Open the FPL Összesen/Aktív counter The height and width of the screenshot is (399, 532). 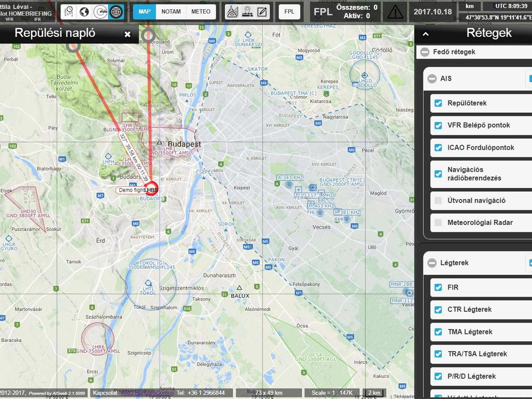pyautogui.click(x=345, y=11)
